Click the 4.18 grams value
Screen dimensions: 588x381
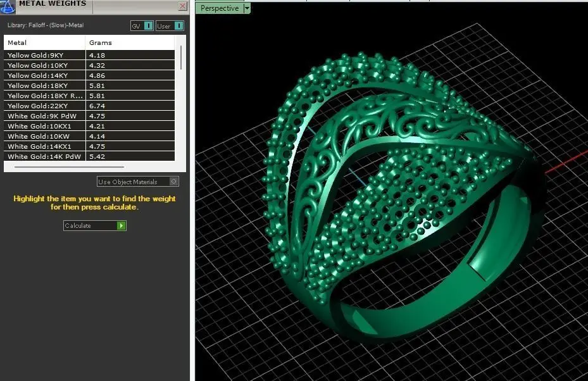pyautogui.click(x=97, y=55)
